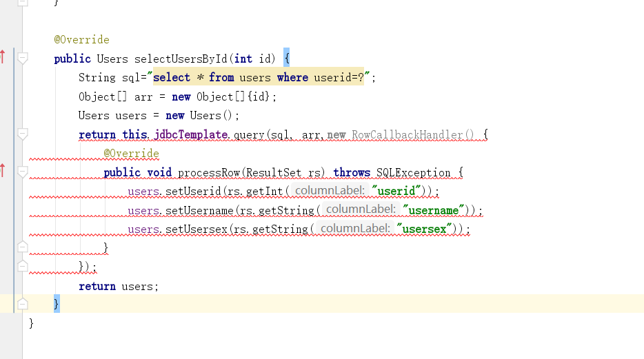The image size is (644, 359).
Task: Click the implements gutter arrow beside selectUsersById
Action: 3,57
